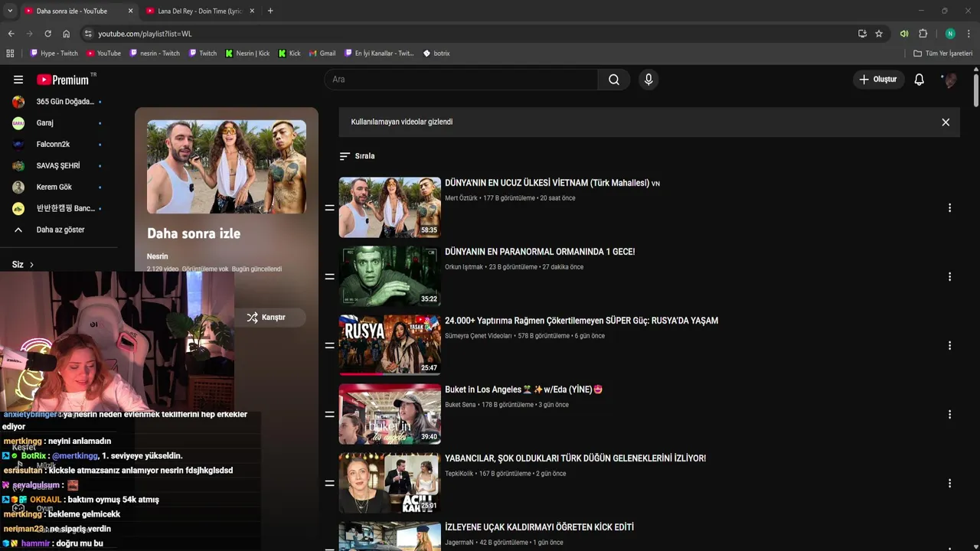980x551 pixels.
Task: Open the 'nesrin - Twitch' bookmark
Action: tap(155, 54)
